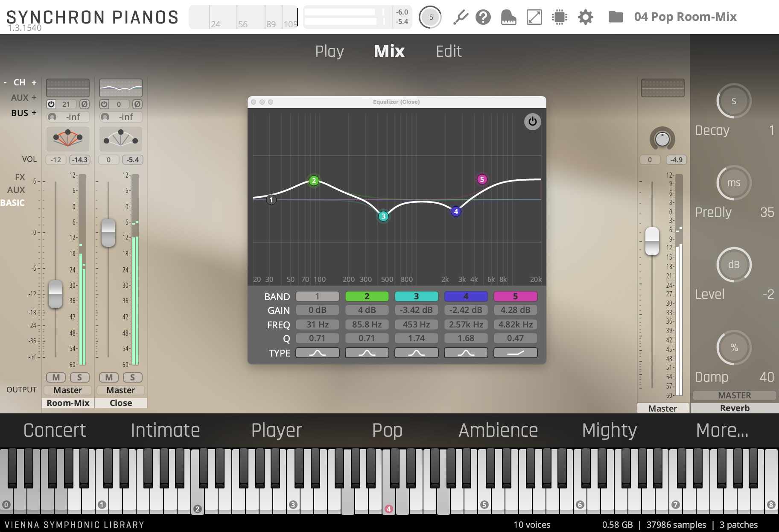
Task: Mute the Room-Mix channel
Action: 56,377
